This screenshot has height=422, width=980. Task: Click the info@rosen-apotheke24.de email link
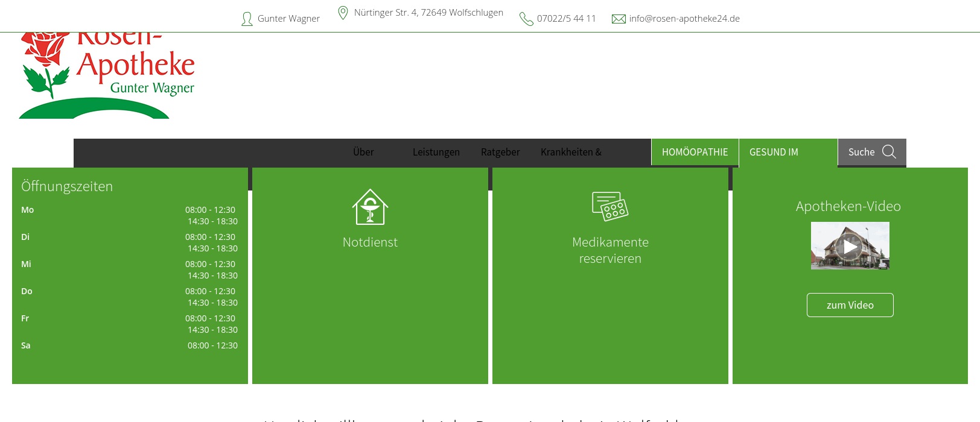(684, 19)
